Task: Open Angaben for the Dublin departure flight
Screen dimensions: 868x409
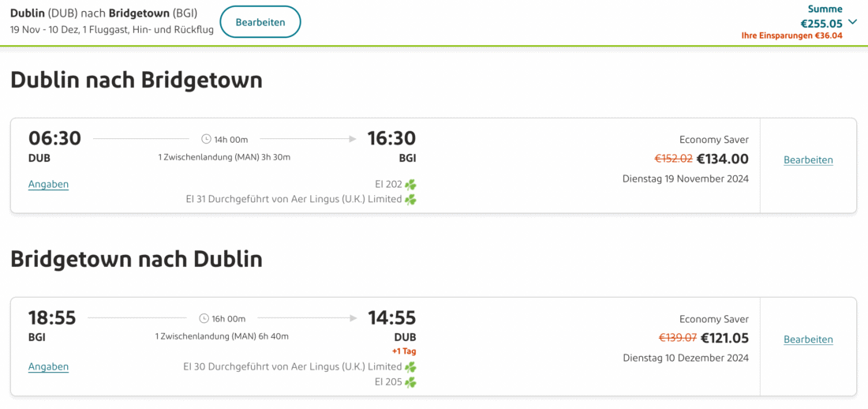Action: (49, 185)
